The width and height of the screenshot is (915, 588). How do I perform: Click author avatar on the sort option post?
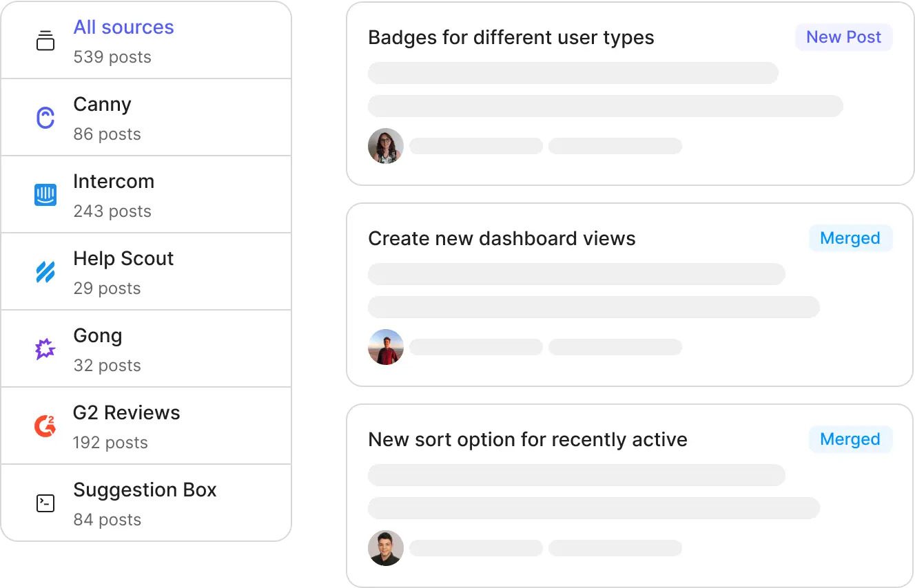point(386,548)
